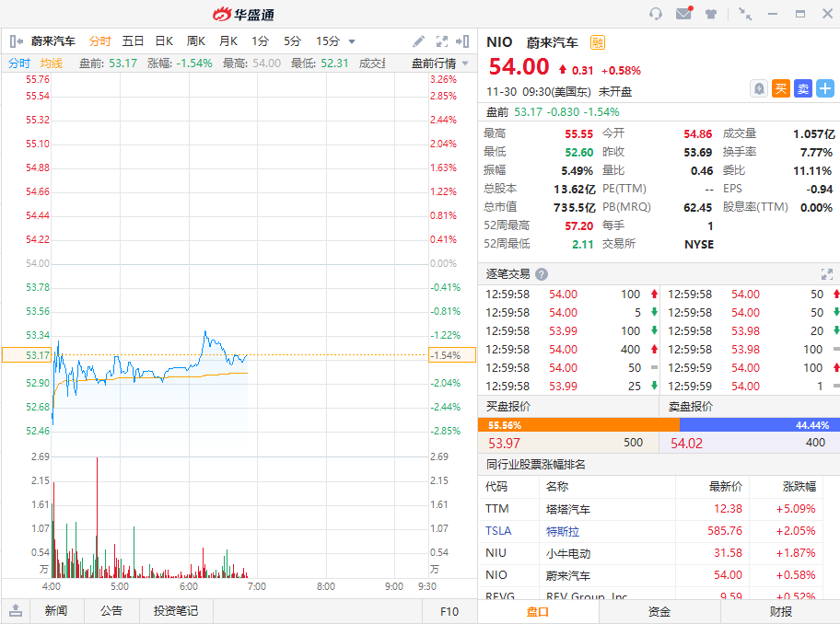Select the 财报 tab
Viewport: 840px width, 624px height.
pyautogui.click(x=780, y=612)
